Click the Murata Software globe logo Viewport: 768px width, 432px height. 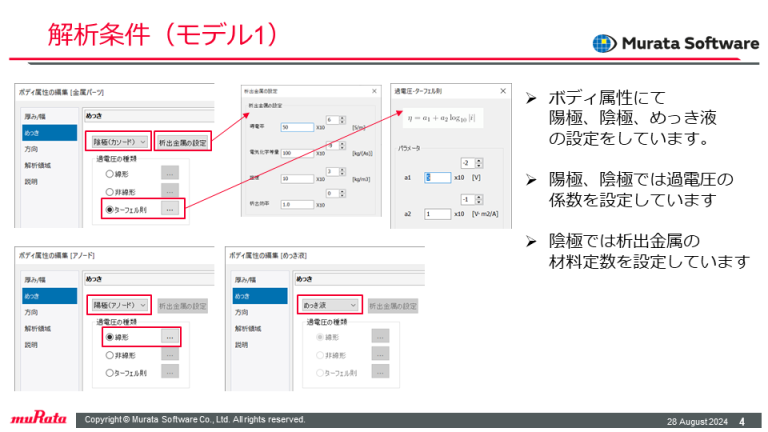pos(604,44)
